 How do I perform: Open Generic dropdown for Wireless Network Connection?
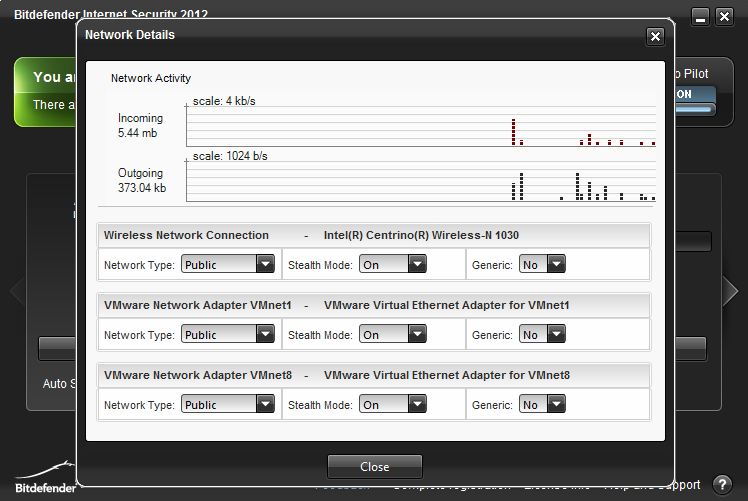[542, 264]
